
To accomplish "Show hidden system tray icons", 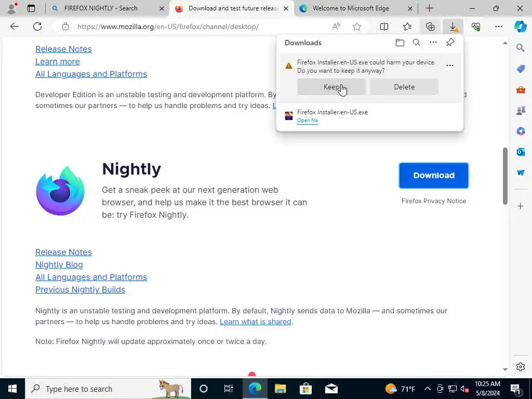I will [428, 389].
